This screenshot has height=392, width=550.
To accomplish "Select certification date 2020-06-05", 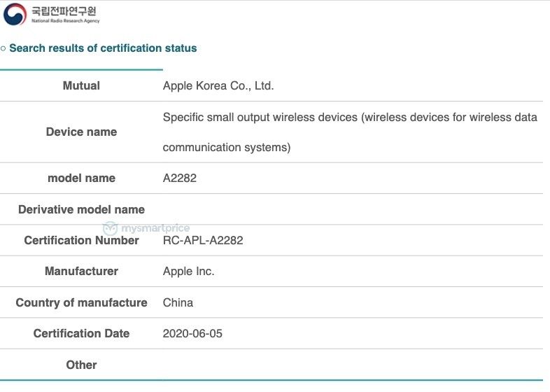I will point(192,333).
